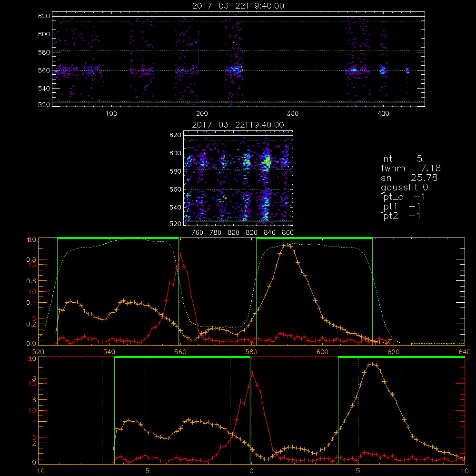Click x-axis label -5 of lower profile plot
476x476 pixels.
[x=145, y=471]
